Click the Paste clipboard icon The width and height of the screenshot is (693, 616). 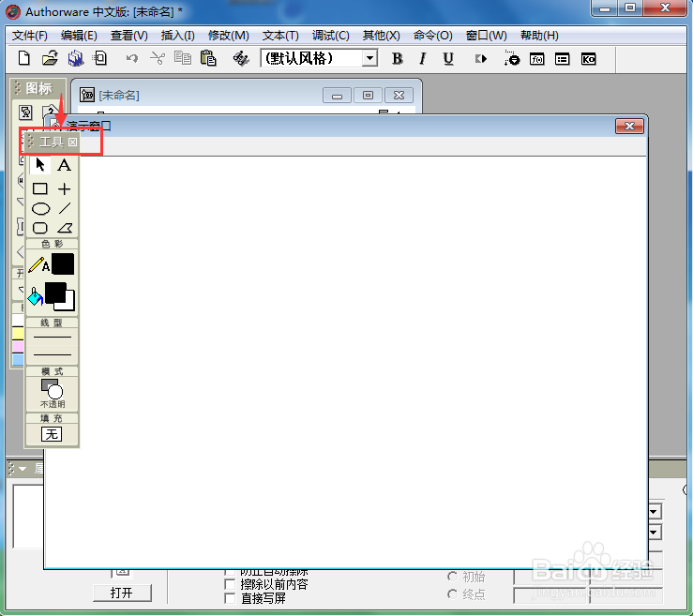pos(208,58)
